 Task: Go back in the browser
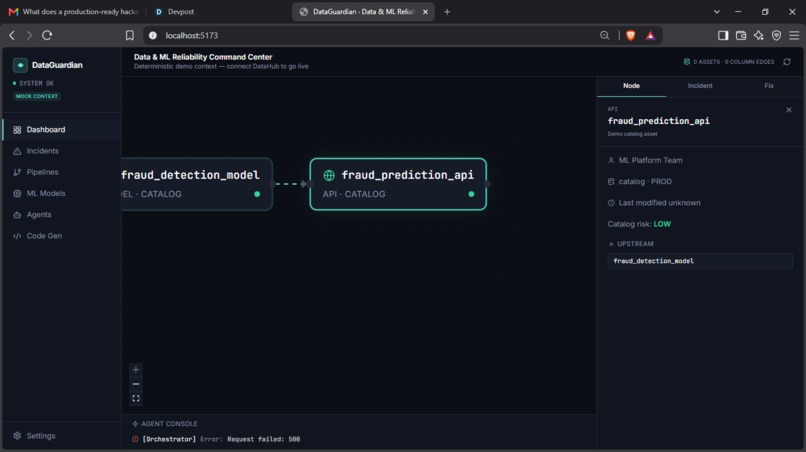12,35
